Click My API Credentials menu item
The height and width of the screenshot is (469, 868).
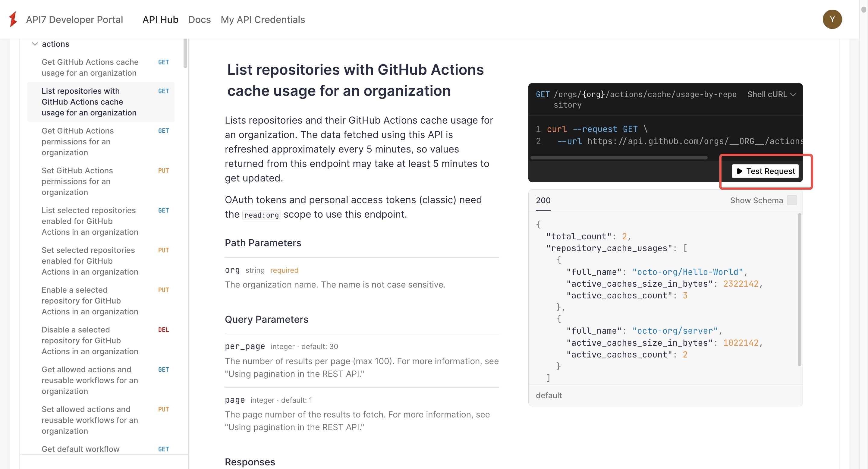[x=263, y=19]
